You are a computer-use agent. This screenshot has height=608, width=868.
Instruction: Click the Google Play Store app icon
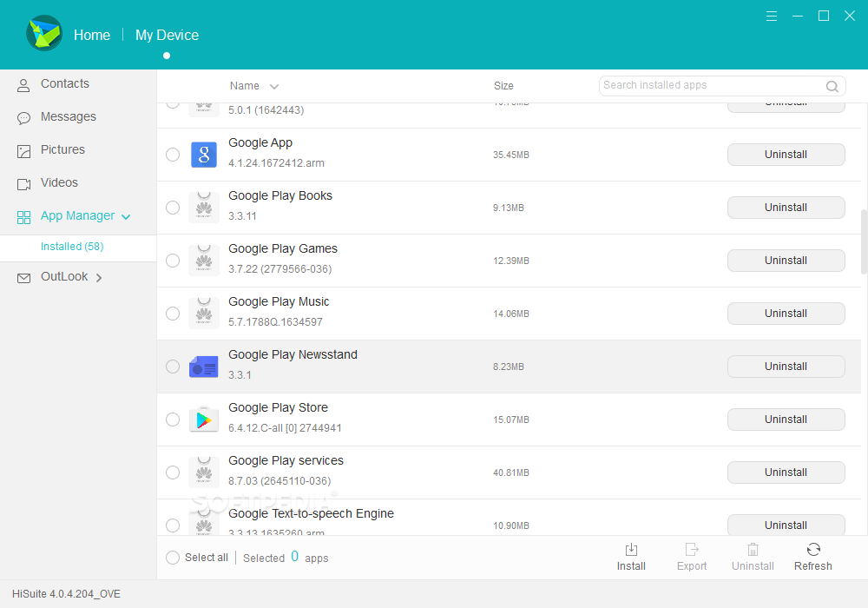click(204, 420)
